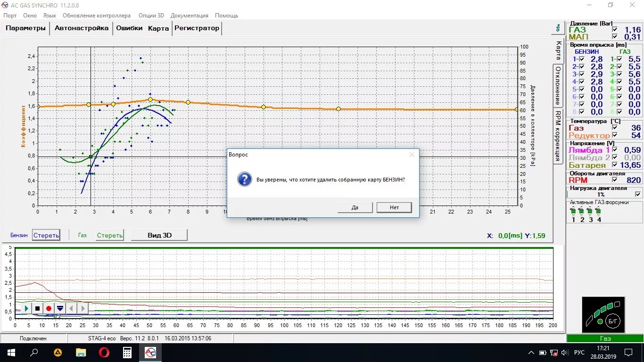Toggle the Лямбда 1 voltage checkbox
This screenshot has width=644, height=362.
point(614,150)
